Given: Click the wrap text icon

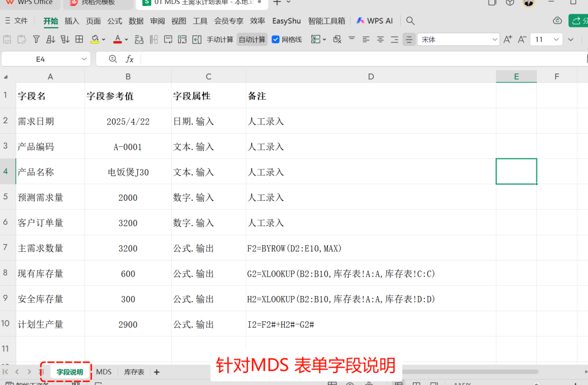Looking at the screenshot, I should (168, 40).
